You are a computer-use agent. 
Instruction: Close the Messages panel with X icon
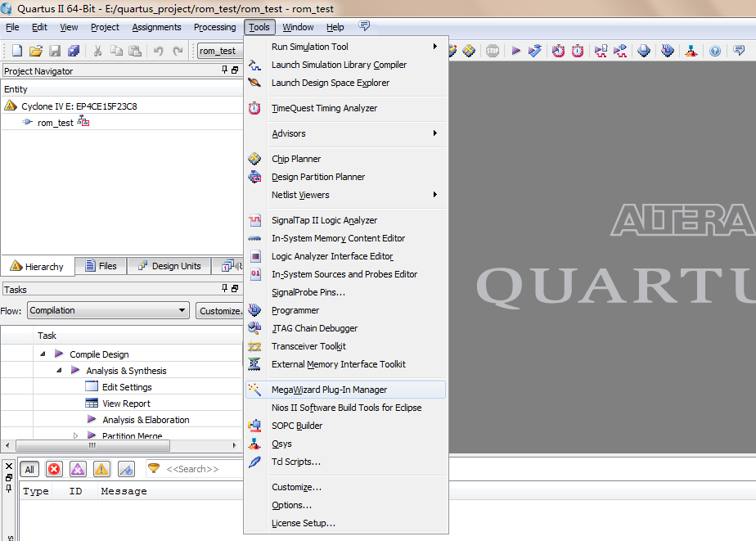9,466
